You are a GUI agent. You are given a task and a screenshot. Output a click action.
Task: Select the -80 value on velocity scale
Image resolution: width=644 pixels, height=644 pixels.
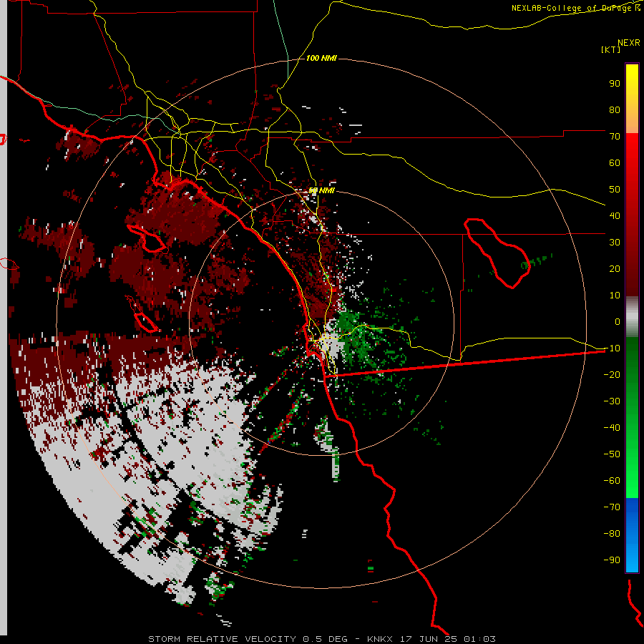(612, 534)
